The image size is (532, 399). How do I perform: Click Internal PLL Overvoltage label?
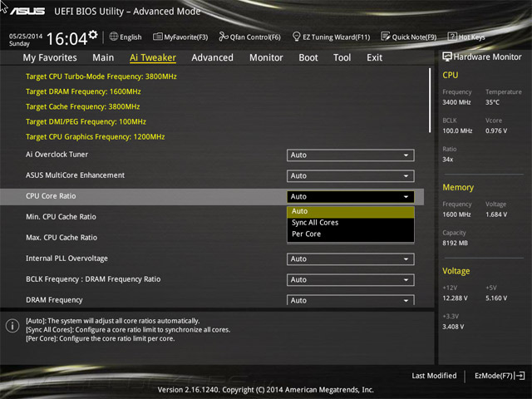[66, 259]
